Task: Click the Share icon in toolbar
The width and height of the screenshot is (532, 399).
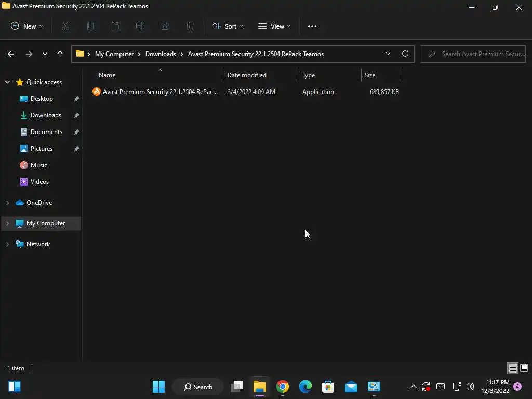Action: [x=165, y=26]
